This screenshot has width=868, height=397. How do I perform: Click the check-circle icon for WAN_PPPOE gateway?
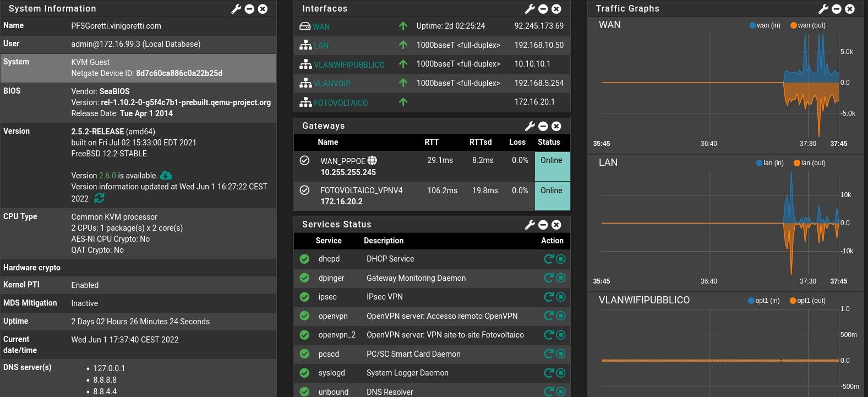(x=304, y=160)
